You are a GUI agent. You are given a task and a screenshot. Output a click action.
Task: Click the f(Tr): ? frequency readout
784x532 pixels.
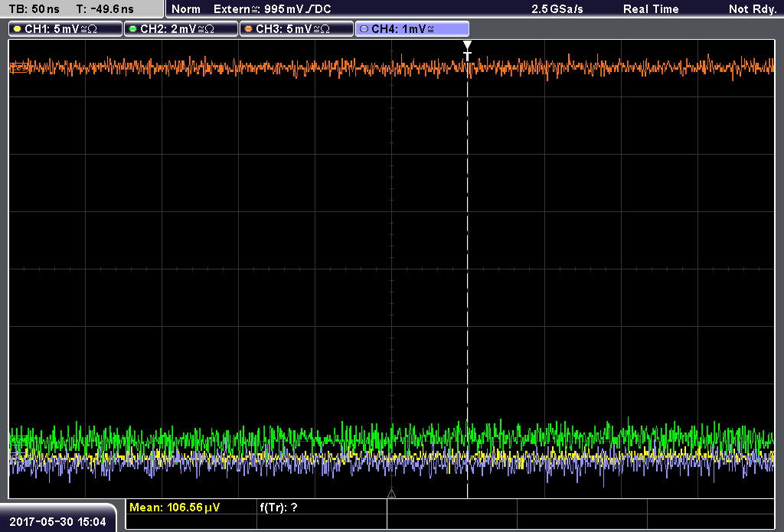[x=279, y=508]
